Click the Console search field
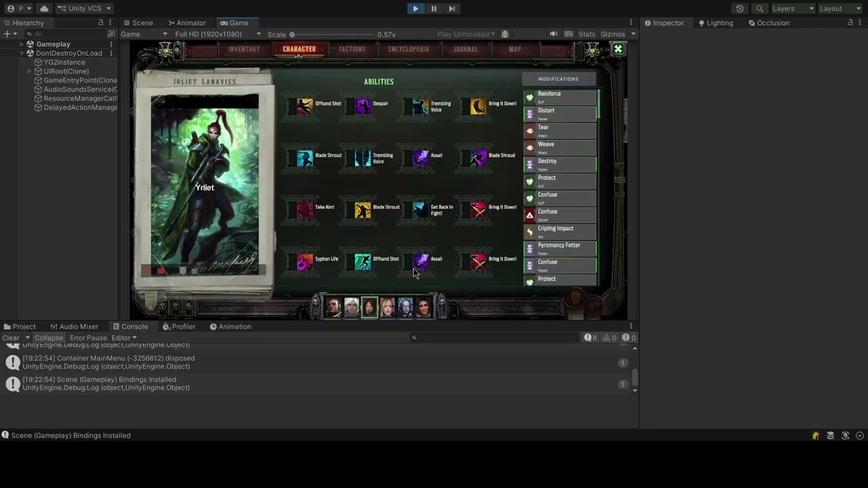 495,338
